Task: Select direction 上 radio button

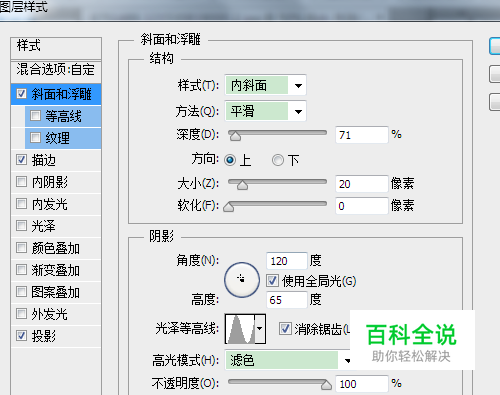Action: pos(230,160)
